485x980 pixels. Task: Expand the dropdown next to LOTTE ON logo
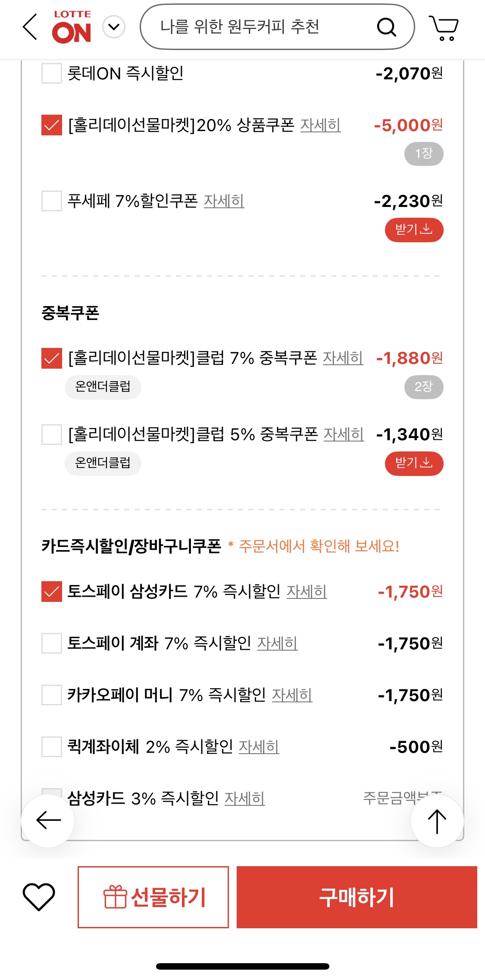tap(114, 27)
